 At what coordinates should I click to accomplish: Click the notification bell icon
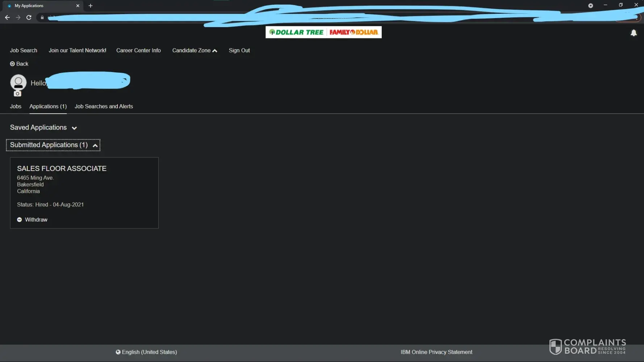[x=633, y=33]
